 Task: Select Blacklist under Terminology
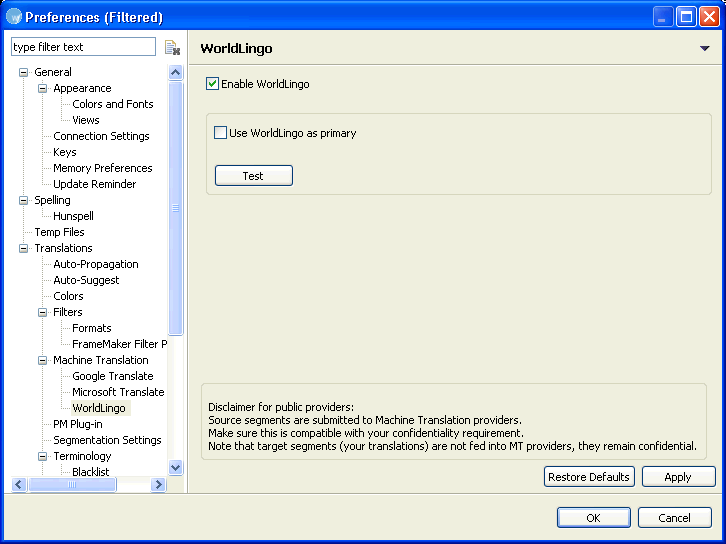[x=91, y=472]
